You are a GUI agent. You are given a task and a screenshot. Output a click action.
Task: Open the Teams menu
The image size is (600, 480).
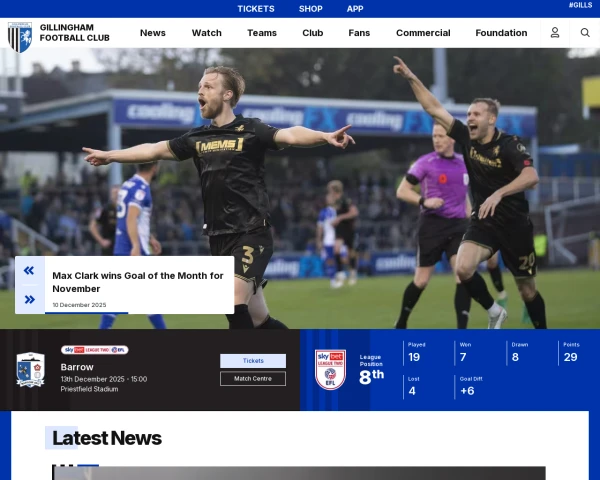262,33
